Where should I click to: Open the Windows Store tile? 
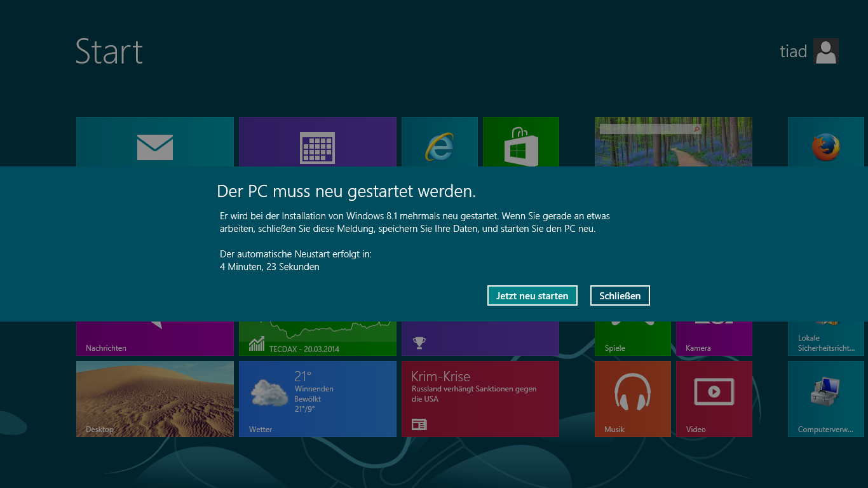(x=520, y=143)
